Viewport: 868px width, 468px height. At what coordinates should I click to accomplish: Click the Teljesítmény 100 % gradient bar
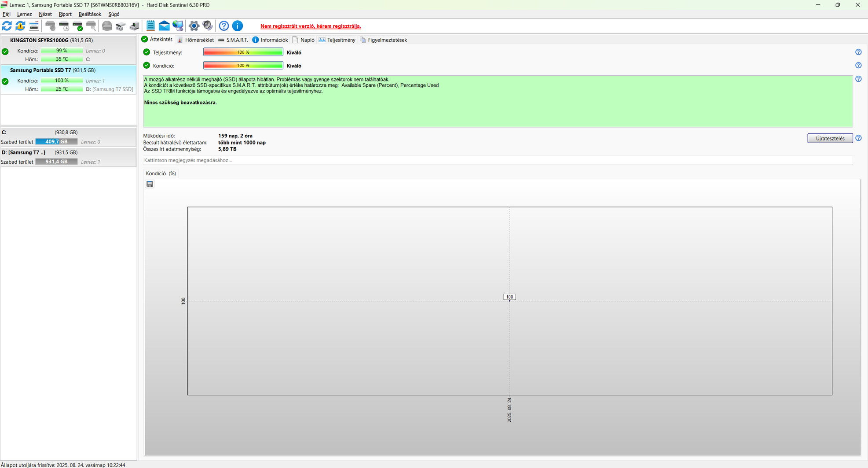[x=243, y=52]
